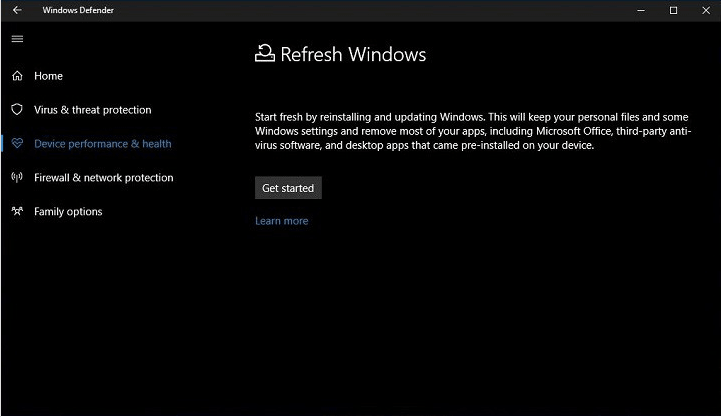Click the firewall wireless signal icon

click(17, 178)
